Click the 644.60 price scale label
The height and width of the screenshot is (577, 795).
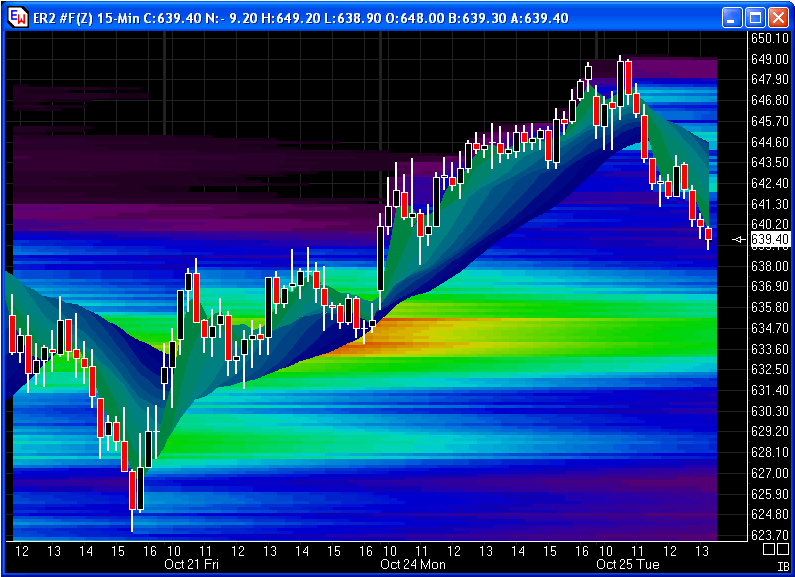click(770, 142)
